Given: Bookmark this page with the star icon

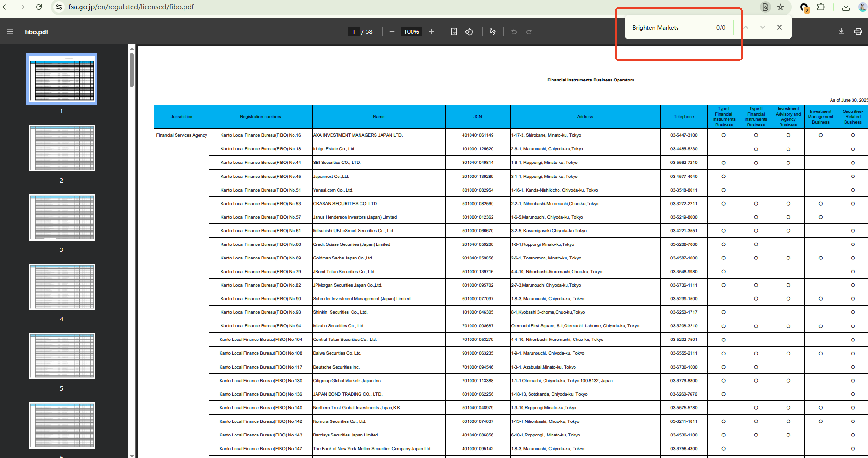Looking at the screenshot, I should coord(780,7).
